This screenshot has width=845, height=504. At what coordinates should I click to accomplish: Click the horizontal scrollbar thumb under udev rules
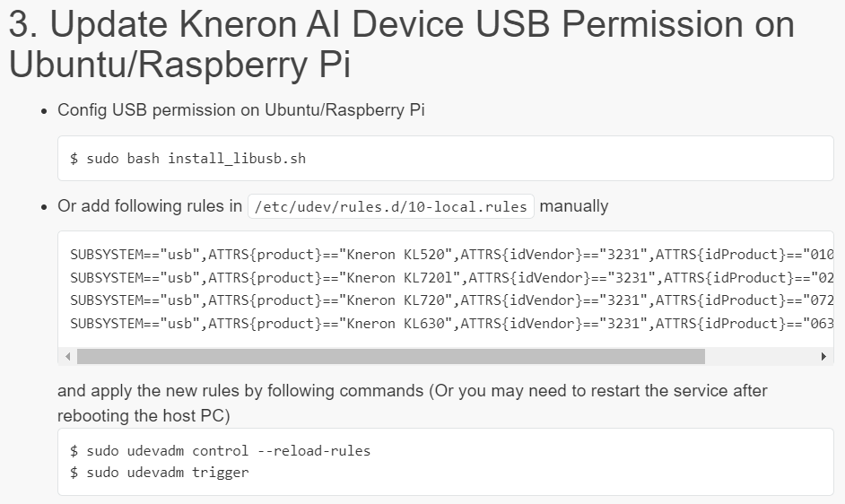[x=391, y=356]
